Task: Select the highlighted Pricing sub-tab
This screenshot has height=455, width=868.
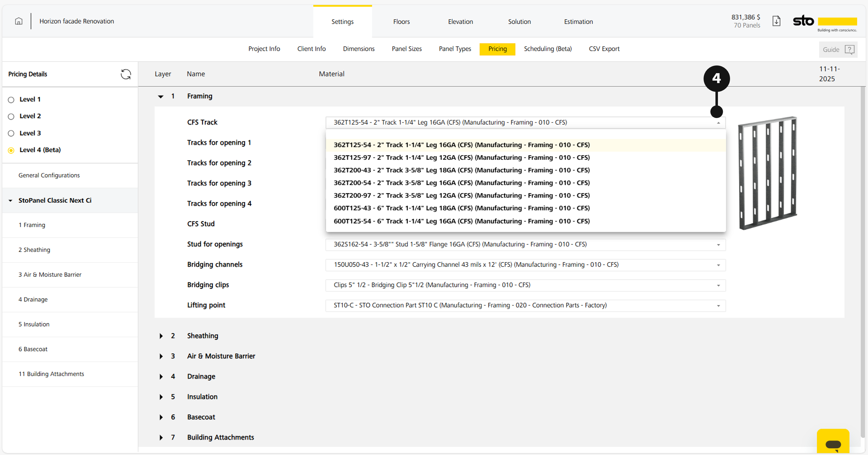Action: point(497,49)
